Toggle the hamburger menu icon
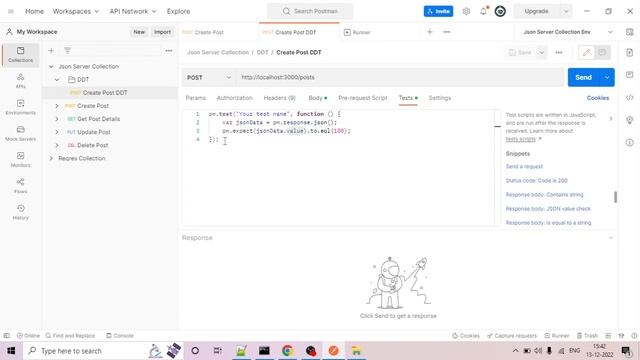 11,11
